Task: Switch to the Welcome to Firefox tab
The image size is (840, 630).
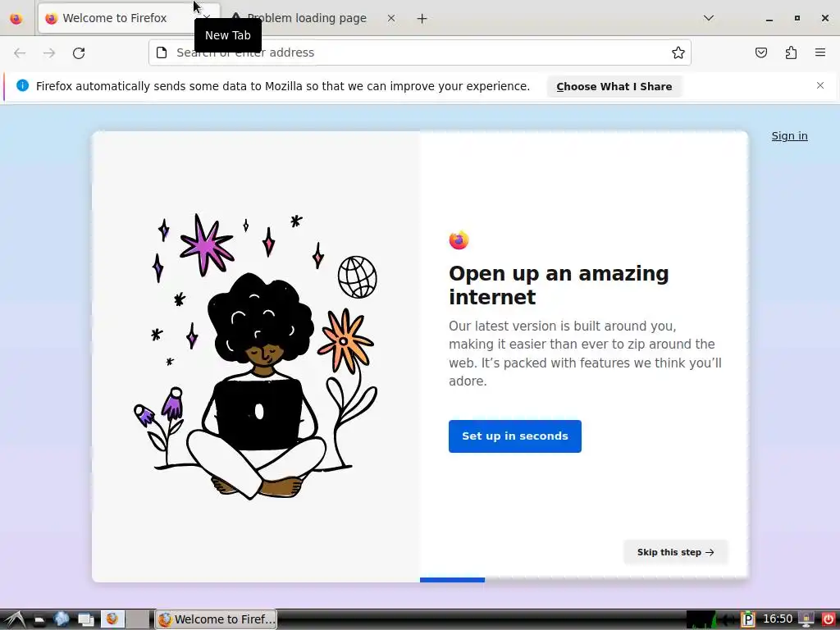Action: click(x=129, y=18)
